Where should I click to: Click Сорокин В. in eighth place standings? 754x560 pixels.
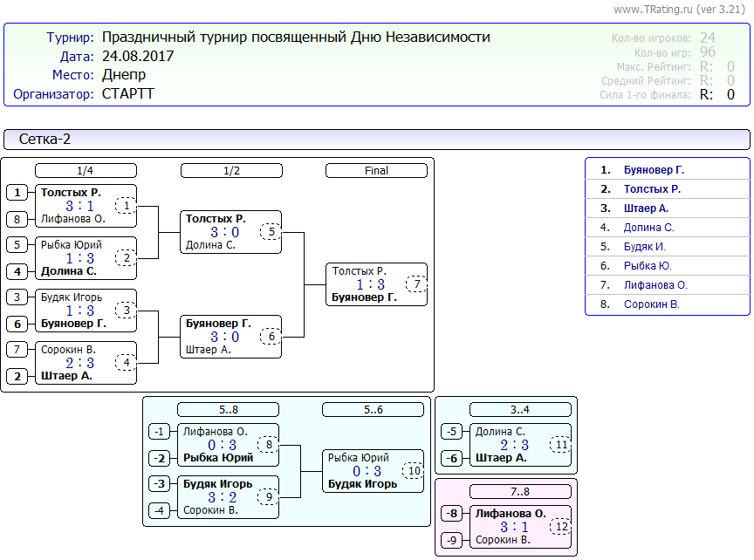pos(651,304)
